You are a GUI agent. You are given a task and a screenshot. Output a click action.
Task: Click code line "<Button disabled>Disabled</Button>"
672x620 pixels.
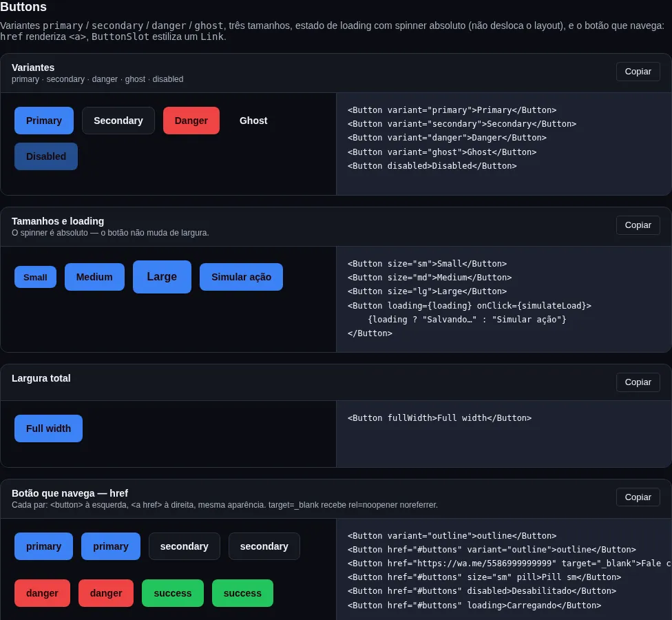[x=432, y=165]
